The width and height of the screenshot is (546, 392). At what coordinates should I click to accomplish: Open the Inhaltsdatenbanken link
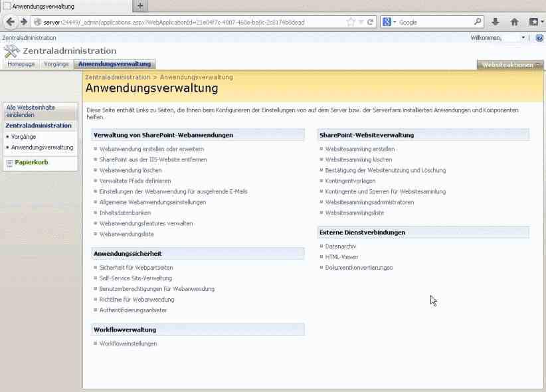pos(125,213)
